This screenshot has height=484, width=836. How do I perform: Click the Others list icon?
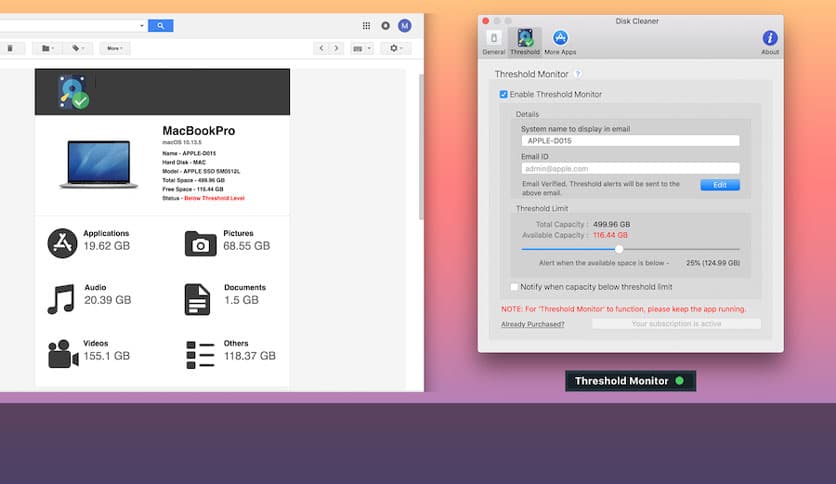pos(200,355)
